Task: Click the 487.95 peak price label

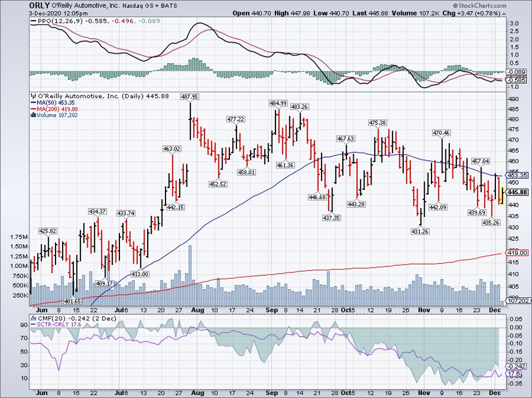Action: click(189, 97)
